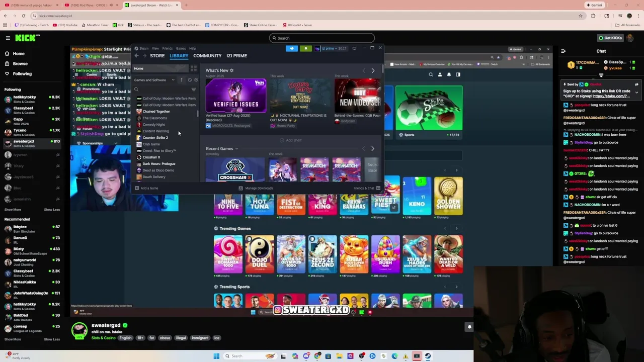Open ibbytee in the Recommended list
Screen dimensions: 644x362
pos(31,229)
